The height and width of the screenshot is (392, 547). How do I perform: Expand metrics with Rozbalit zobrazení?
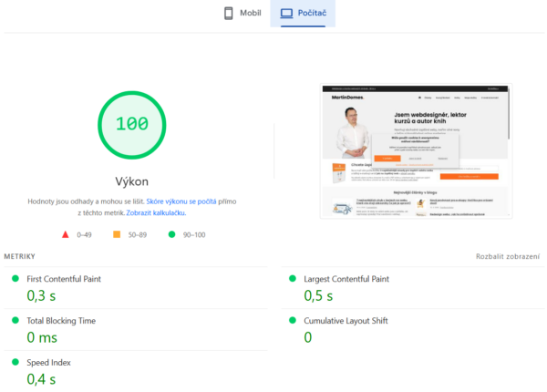click(x=508, y=256)
